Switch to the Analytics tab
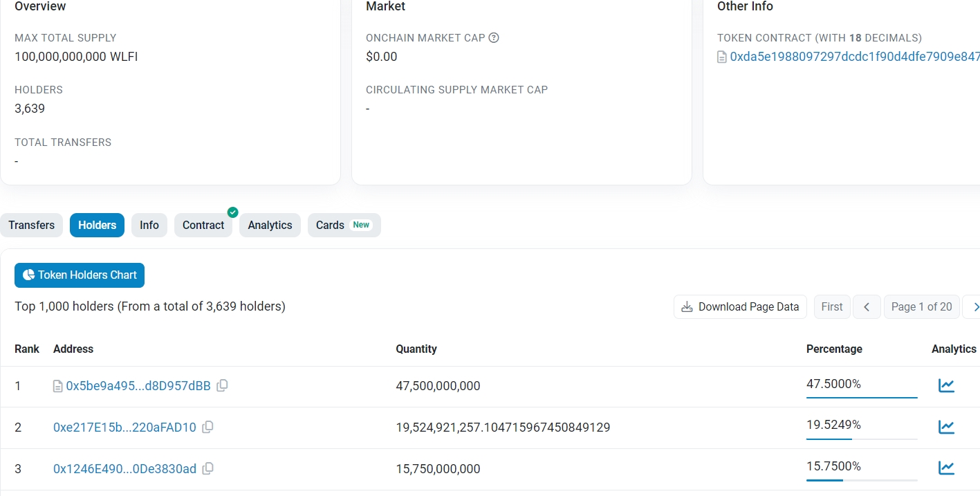The image size is (980, 496). pos(270,226)
